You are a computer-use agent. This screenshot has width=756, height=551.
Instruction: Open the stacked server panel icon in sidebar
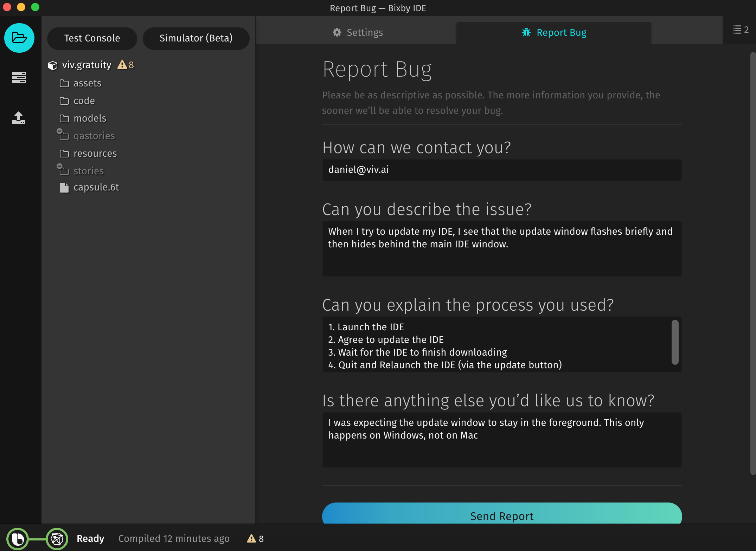pyautogui.click(x=19, y=77)
